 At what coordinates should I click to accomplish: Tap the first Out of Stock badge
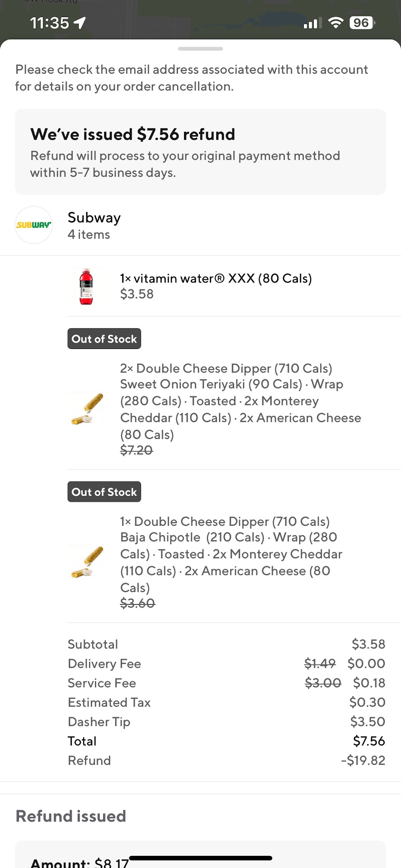click(x=104, y=339)
